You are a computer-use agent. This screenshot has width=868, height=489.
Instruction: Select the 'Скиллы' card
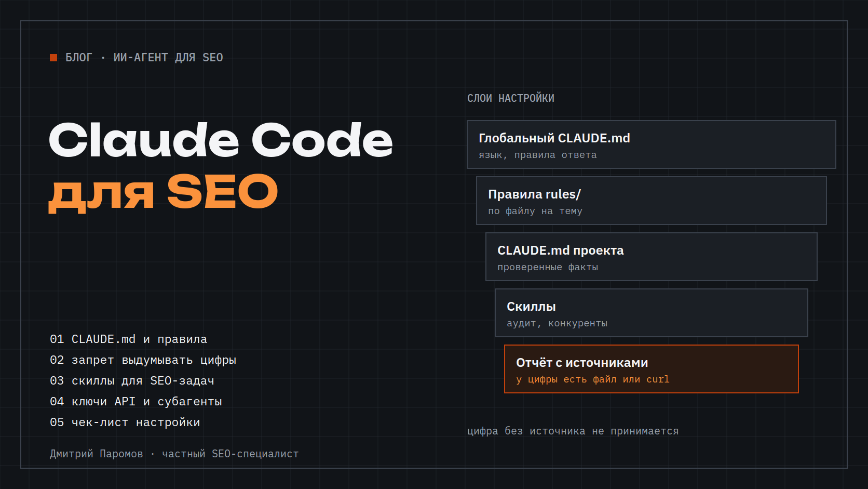652,313
